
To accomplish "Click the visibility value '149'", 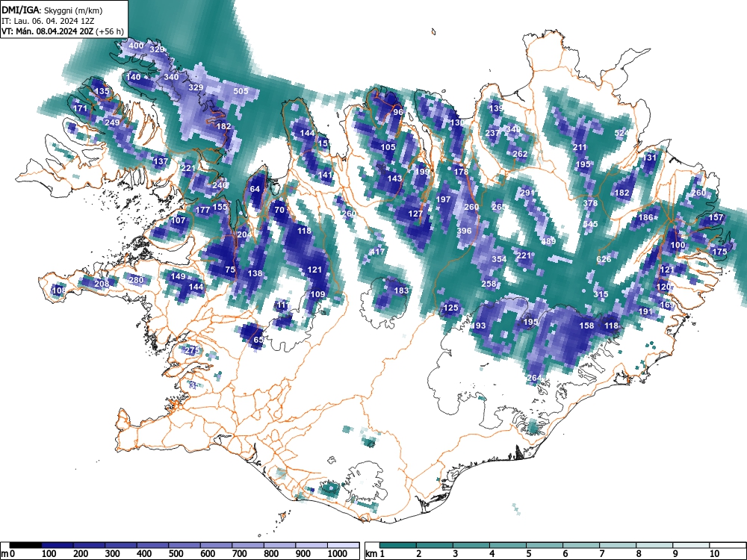I will (178, 276).
